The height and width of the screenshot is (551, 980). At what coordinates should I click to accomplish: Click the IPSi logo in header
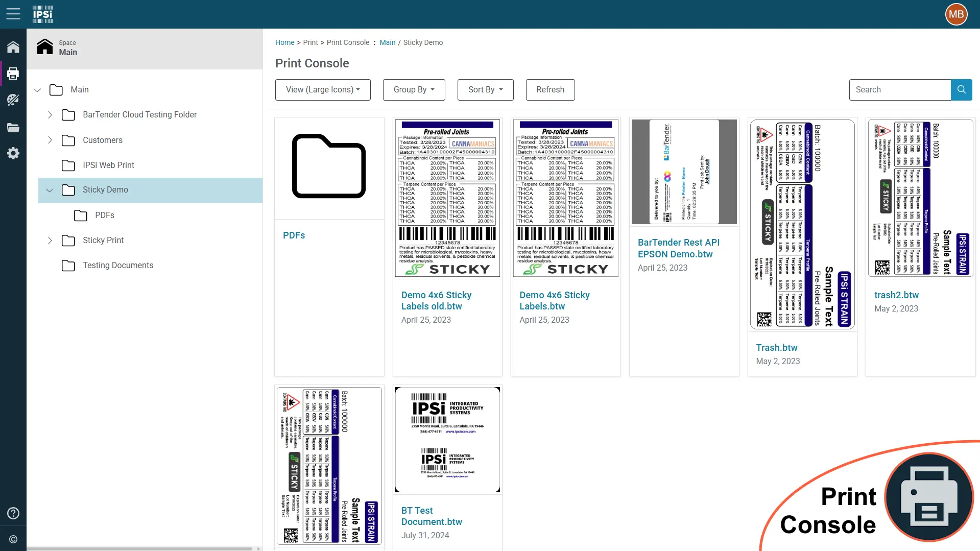(x=42, y=14)
